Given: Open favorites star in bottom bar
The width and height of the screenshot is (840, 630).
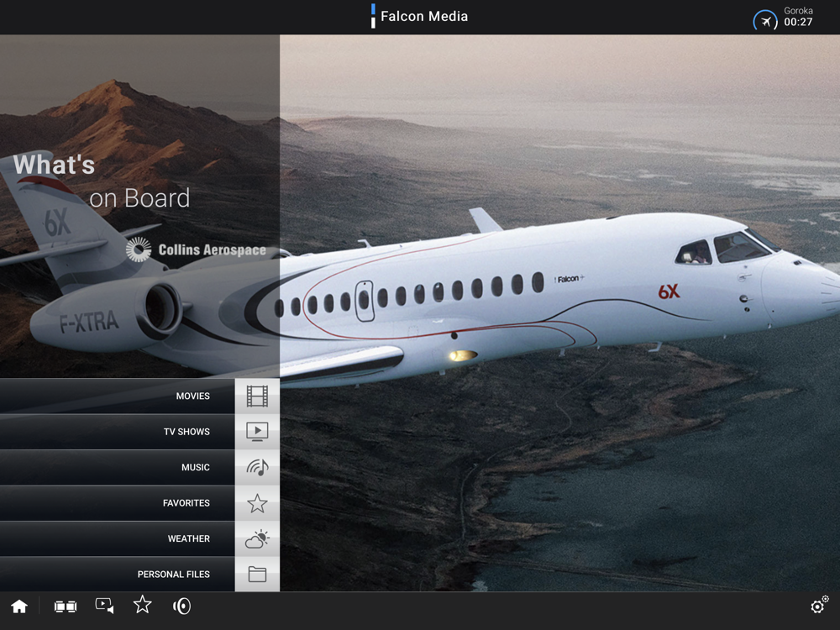Looking at the screenshot, I should pos(143,605).
